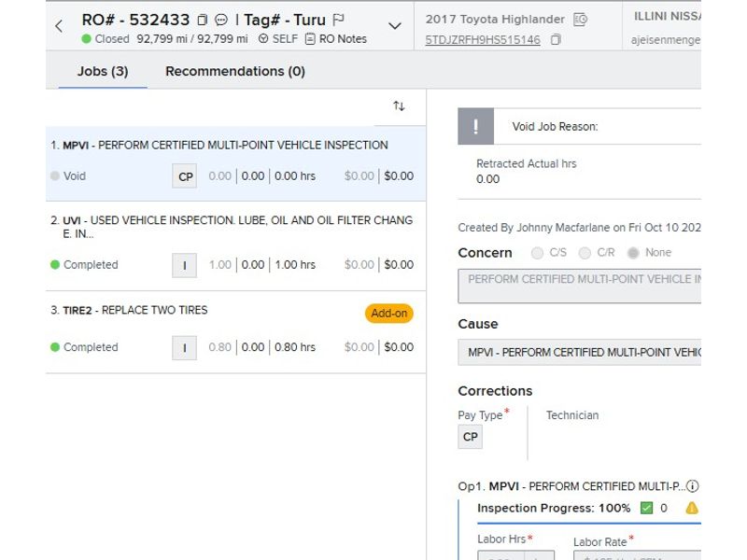Show info for Op1 MPVI operation

tap(693, 486)
